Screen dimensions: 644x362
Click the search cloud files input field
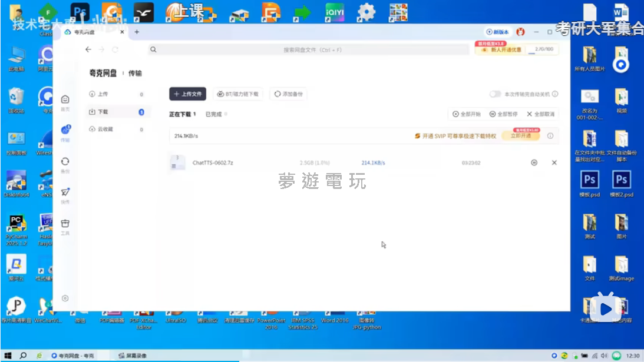point(312,50)
